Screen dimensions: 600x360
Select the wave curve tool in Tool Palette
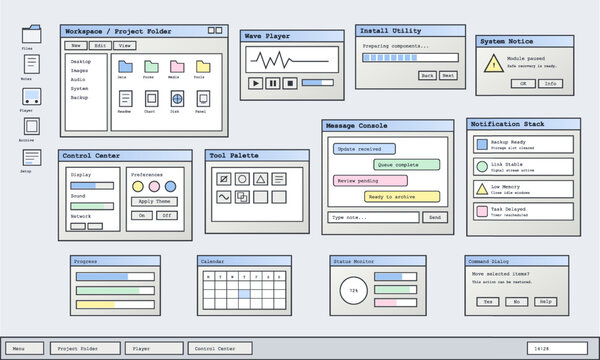[224, 197]
